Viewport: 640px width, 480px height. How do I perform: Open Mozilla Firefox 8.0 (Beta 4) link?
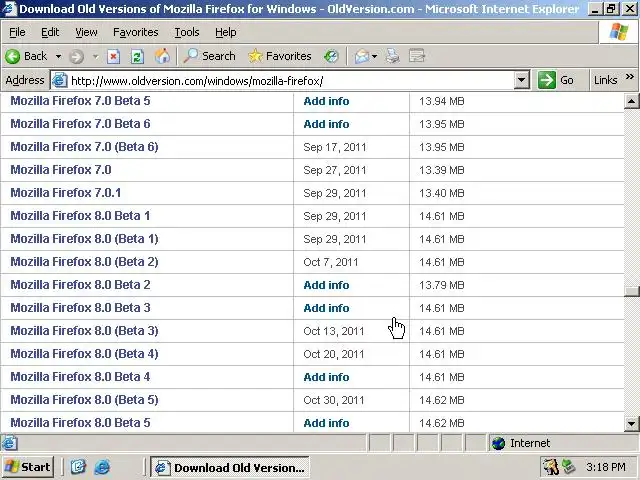(x=84, y=353)
